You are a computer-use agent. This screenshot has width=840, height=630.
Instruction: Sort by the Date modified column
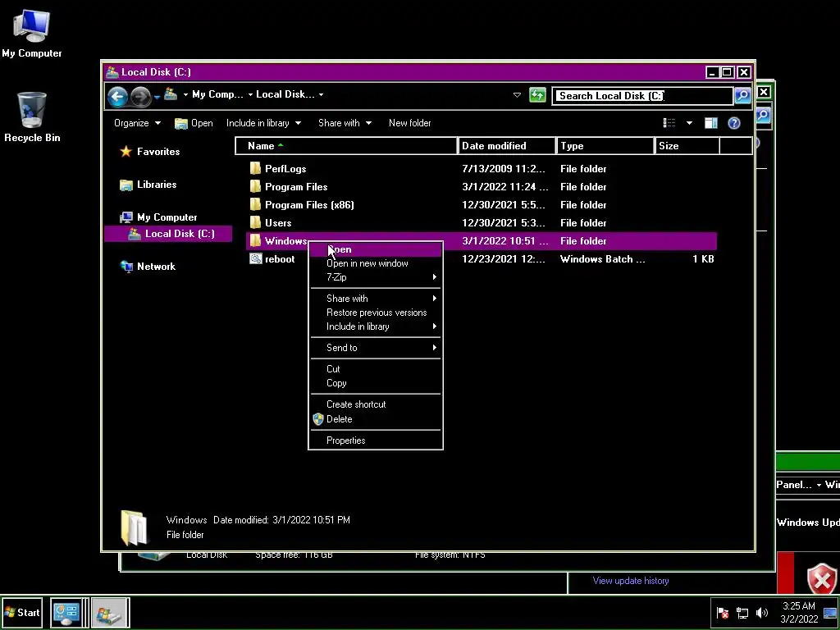point(507,146)
